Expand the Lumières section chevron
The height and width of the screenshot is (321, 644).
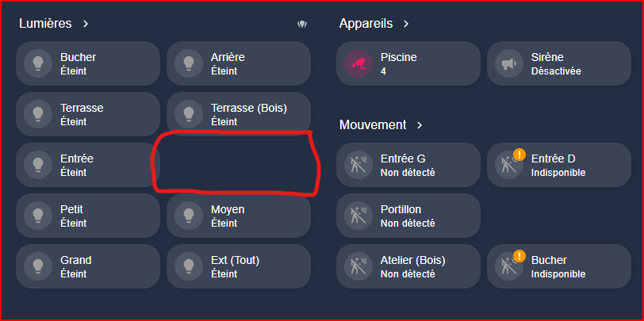click(86, 24)
